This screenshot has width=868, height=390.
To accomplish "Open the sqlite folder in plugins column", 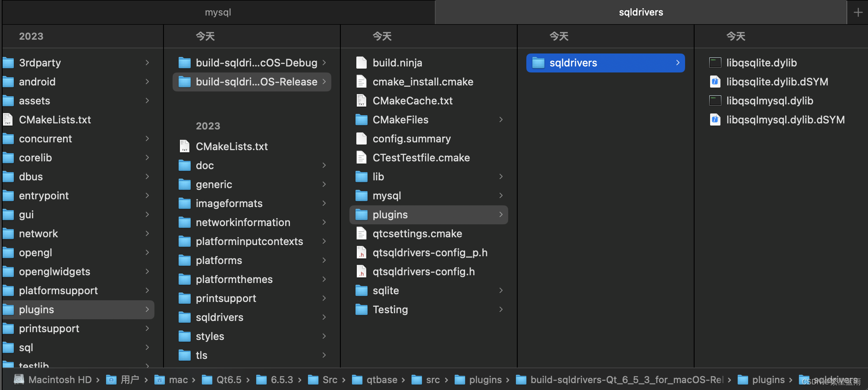I will point(384,290).
